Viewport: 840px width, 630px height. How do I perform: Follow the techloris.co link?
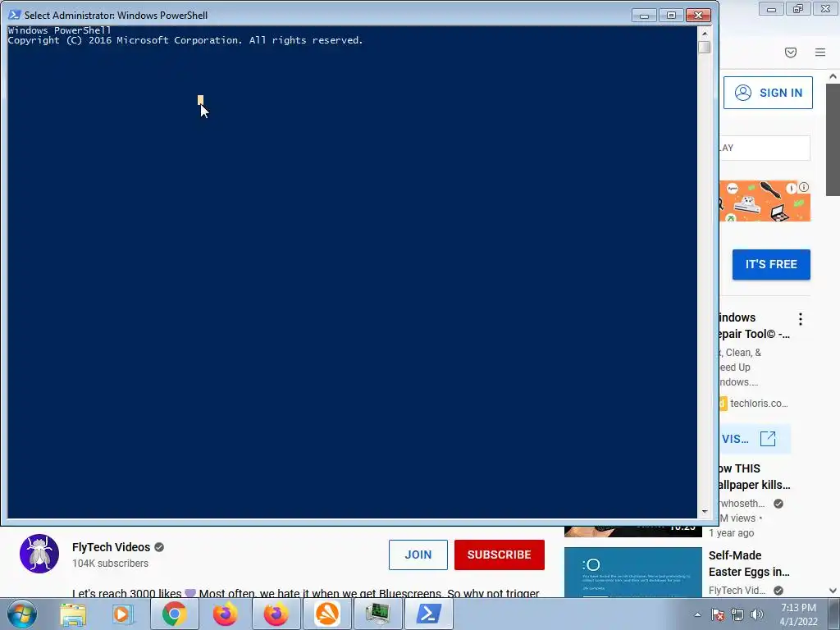pos(759,404)
